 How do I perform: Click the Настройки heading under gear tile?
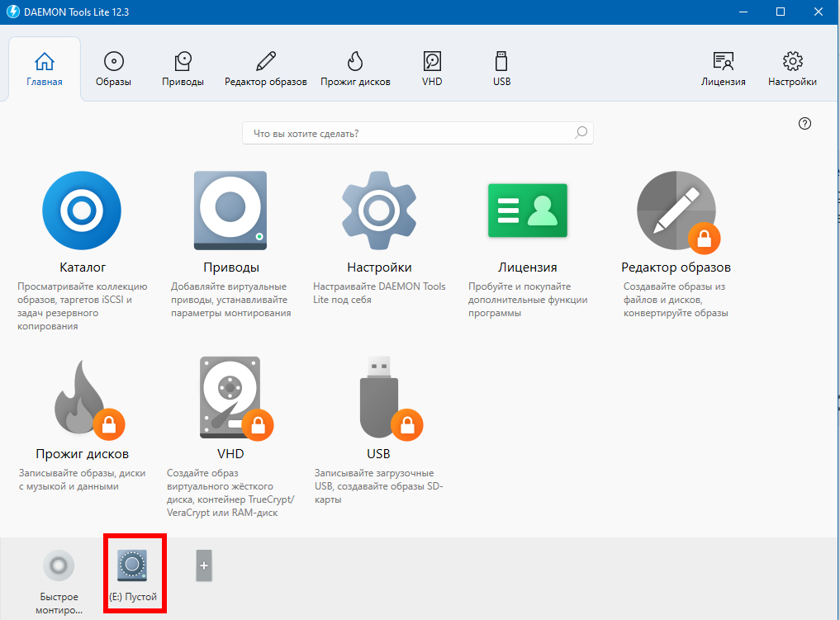pyautogui.click(x=379, y=267)
